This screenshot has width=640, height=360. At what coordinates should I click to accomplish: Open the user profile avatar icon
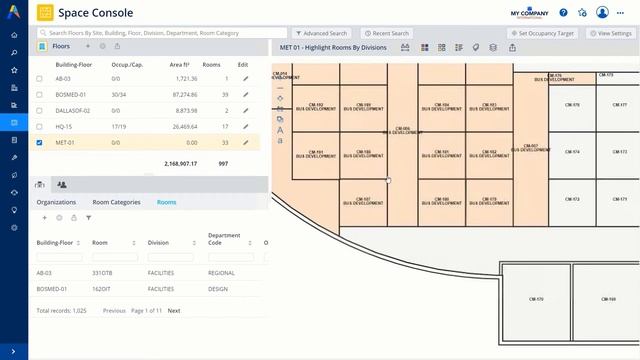[x=602, y=12]
